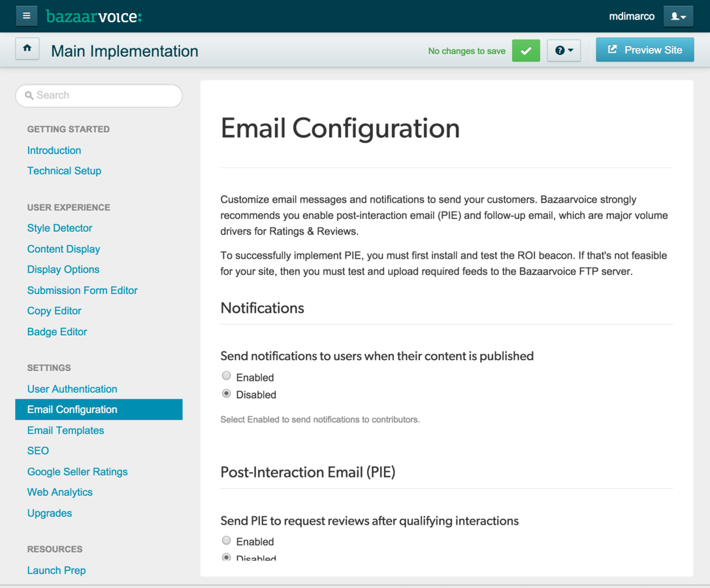710x588 pixels.
Task: Open the help question mark dropdown
Action: point(564,50)
